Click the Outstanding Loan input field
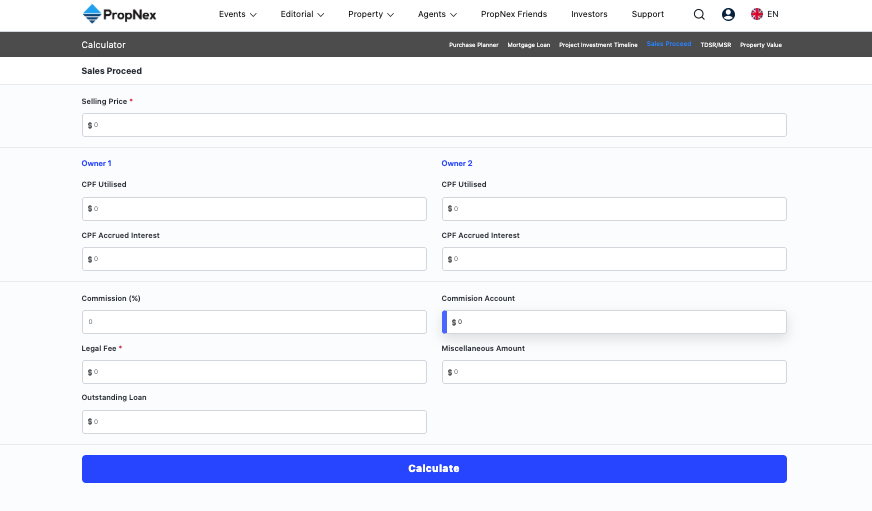 coord(254,422)
